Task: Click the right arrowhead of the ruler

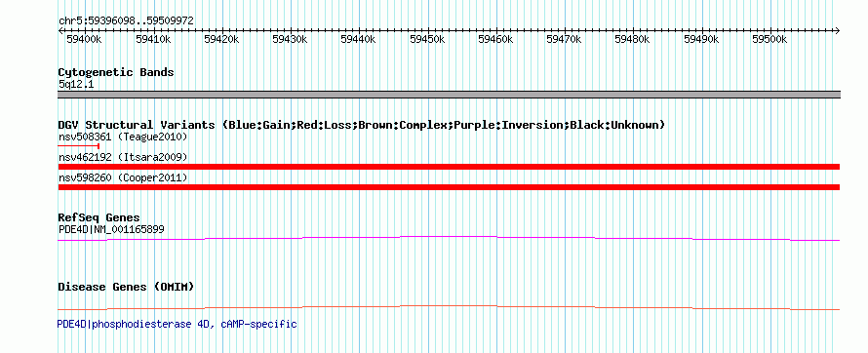Action: point(838,30)
